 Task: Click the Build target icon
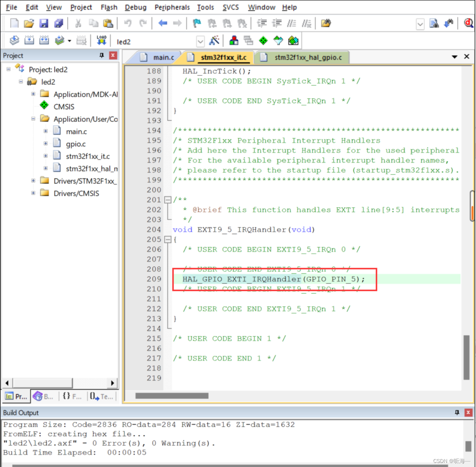29,40
